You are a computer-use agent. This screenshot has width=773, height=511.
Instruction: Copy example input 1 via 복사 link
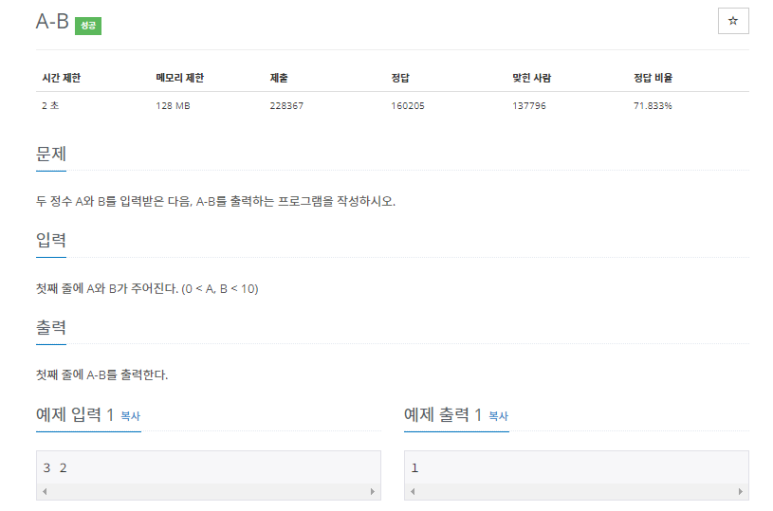[x=130, y=416]
